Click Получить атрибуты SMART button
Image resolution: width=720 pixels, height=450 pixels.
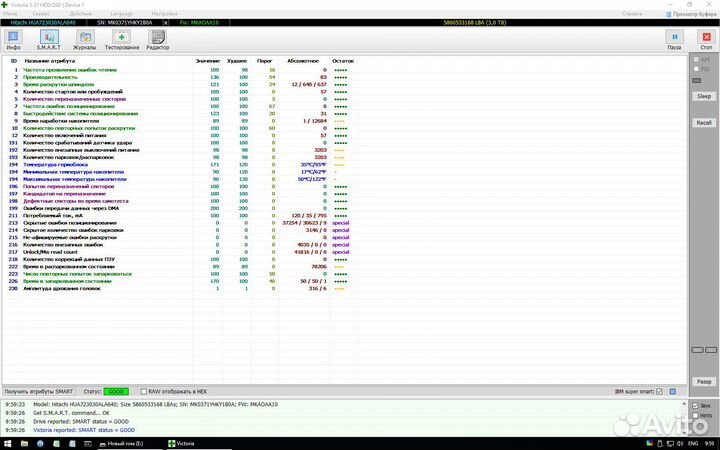point(38,391)
